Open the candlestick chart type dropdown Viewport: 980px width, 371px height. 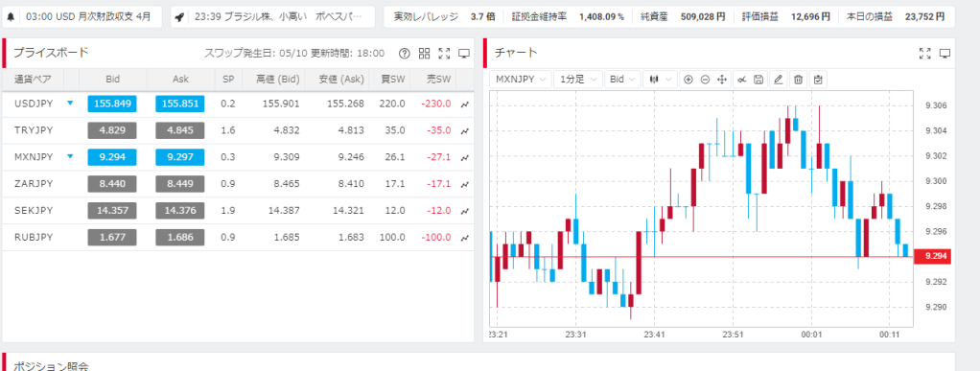[660, 80]
